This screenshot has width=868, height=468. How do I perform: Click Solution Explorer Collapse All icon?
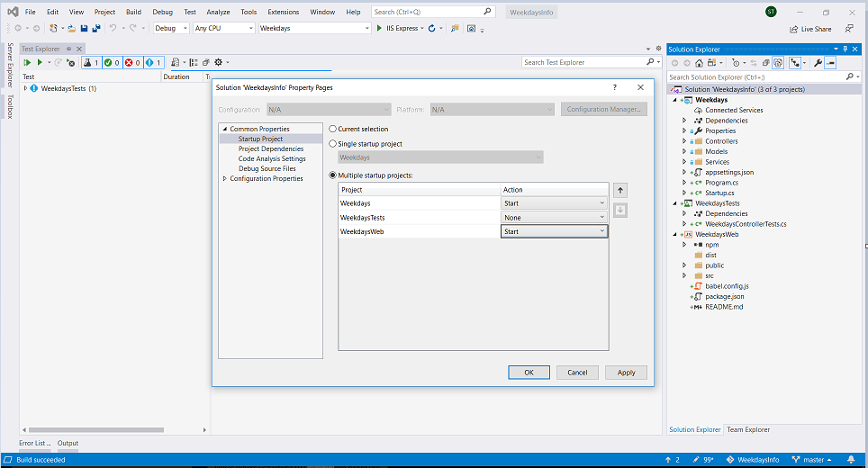point(766,63)
